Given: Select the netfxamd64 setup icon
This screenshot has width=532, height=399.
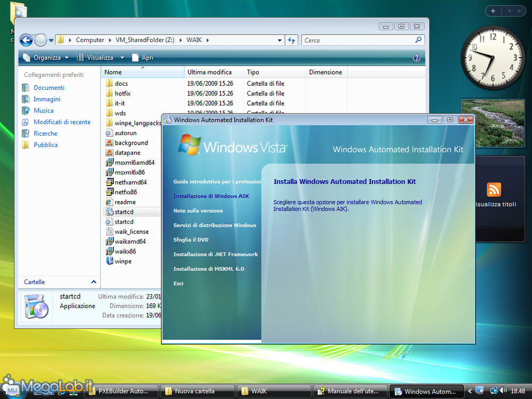Looking at the screenshot, I should (109, 182).
